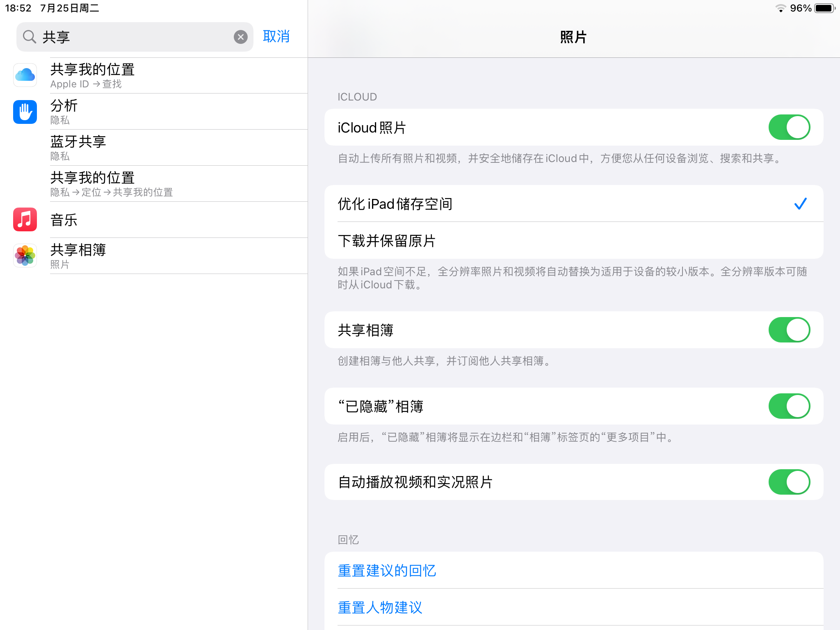This screenshot has height=630, width=840.
Task: Tap the 7月25日周二 date in status bar
Action: click(70, 8)
